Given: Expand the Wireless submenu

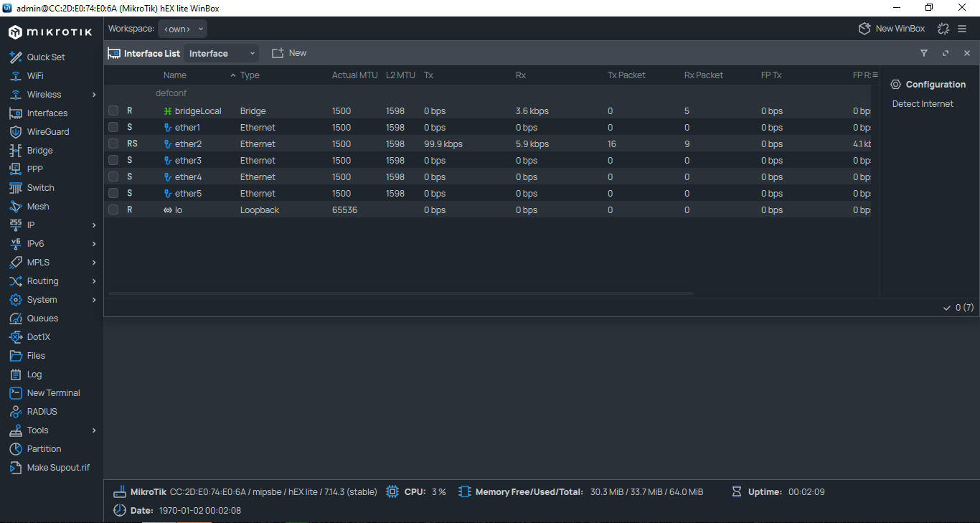Looking at the screenshot, I should pos(94,95).
